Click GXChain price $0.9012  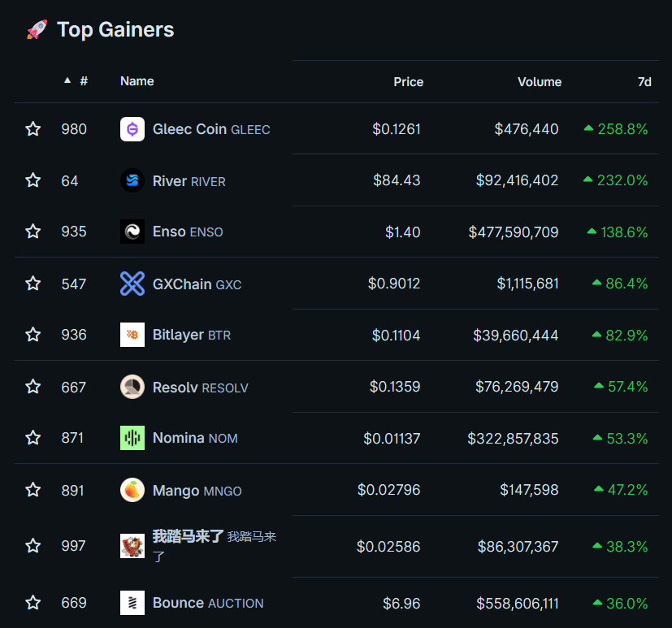[x=394, y=284]
